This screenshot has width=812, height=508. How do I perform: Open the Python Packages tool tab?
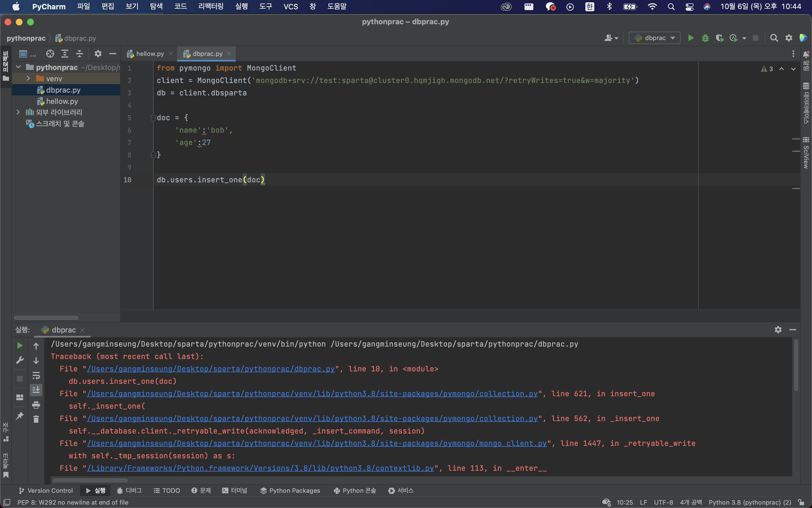pos(290,491)
